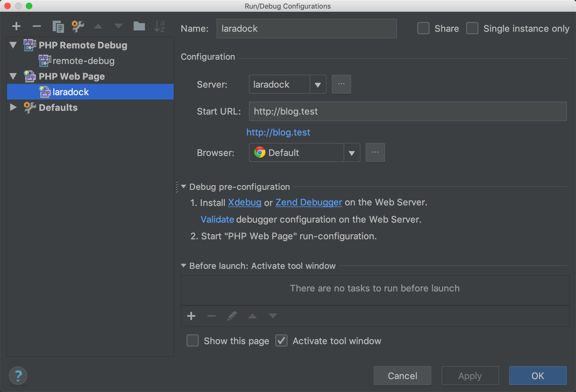The width and height of the screenshot is (576, 392).
Task: Click the sort configurations alphabetically icon
Action: [159, 26]
